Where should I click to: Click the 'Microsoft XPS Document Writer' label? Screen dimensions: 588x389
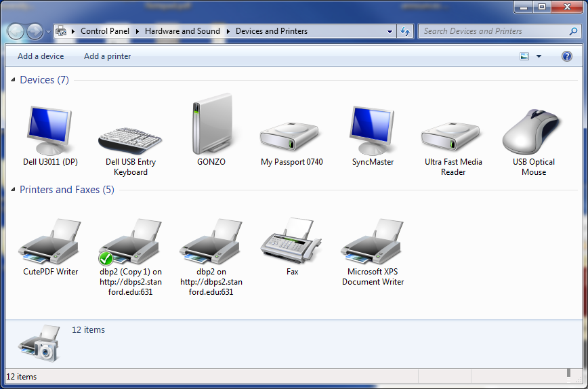point(373,277)
